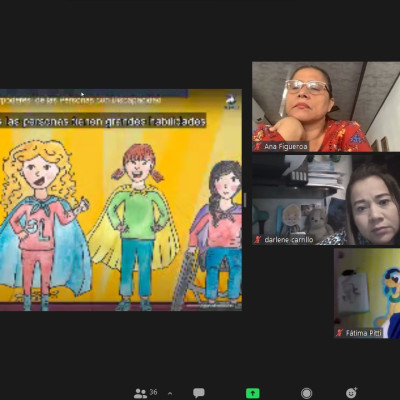This screenshot has width=400, height=400.
Task: Click the divider handle beside shared screen
Action: [245, 200]
